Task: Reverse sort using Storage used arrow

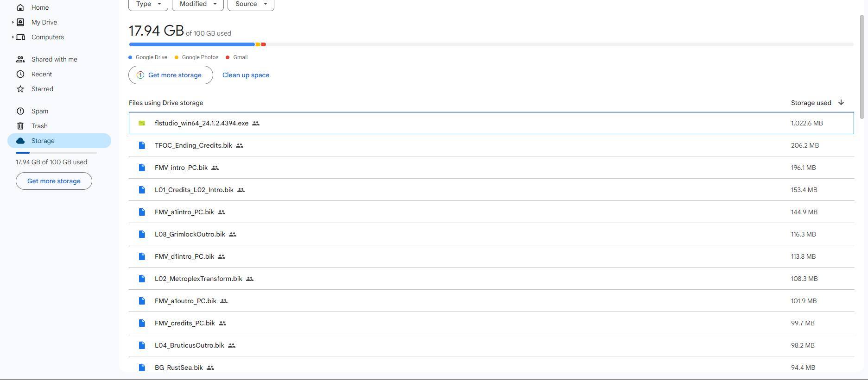Action: click(x=841, y=103)
